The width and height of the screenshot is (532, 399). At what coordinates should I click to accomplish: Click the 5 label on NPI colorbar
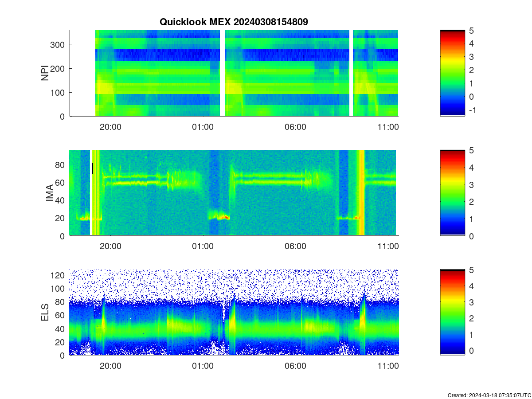[x=471, y=30]
